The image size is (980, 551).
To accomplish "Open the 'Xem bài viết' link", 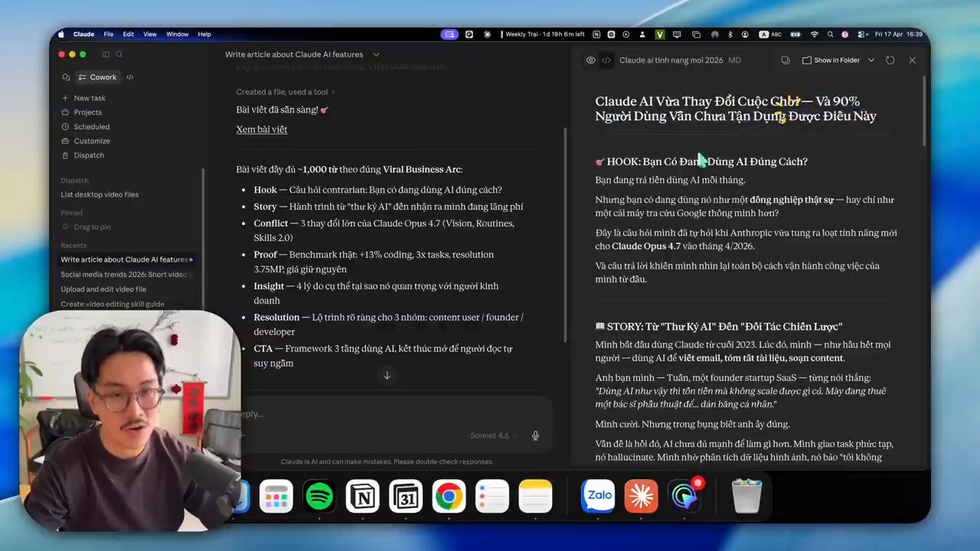I will tap(262, 129).
